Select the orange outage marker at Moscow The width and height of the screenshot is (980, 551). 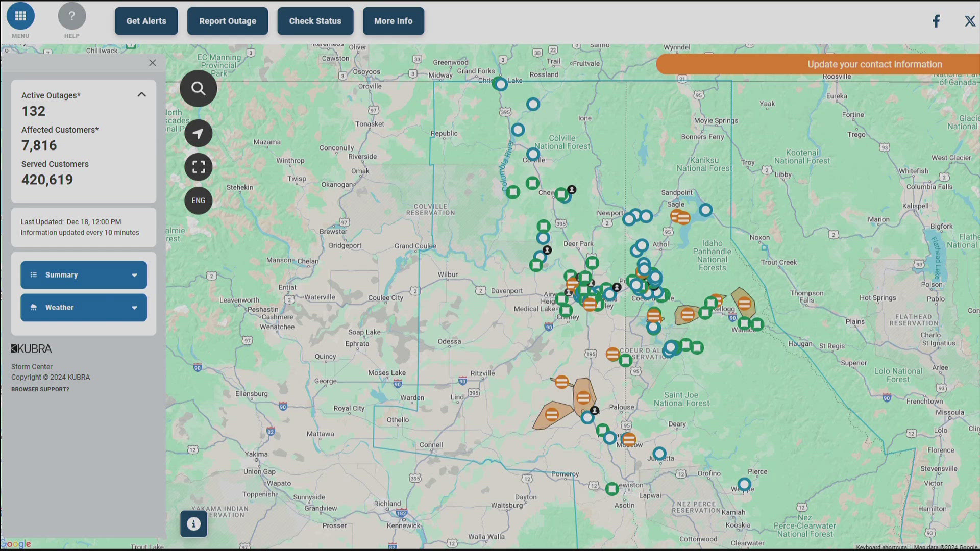pyautogui.click(x=629, y=439)
